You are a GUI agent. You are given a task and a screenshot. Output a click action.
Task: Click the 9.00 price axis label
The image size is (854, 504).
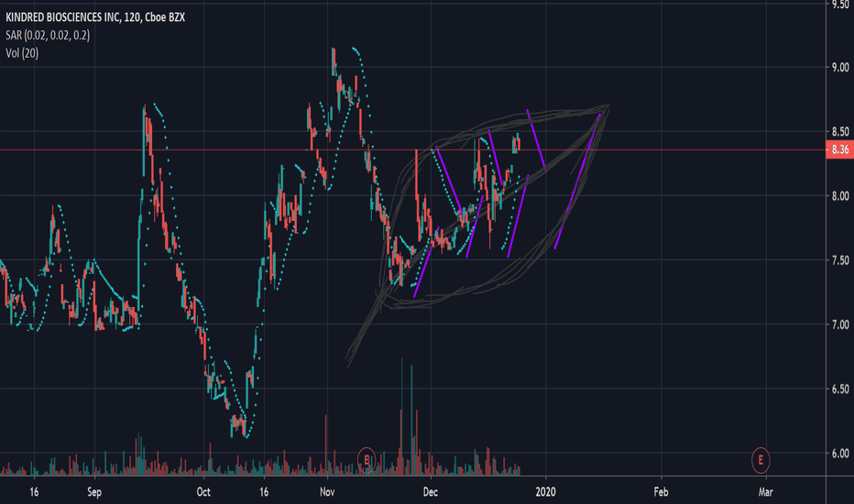tap(840, 67)
